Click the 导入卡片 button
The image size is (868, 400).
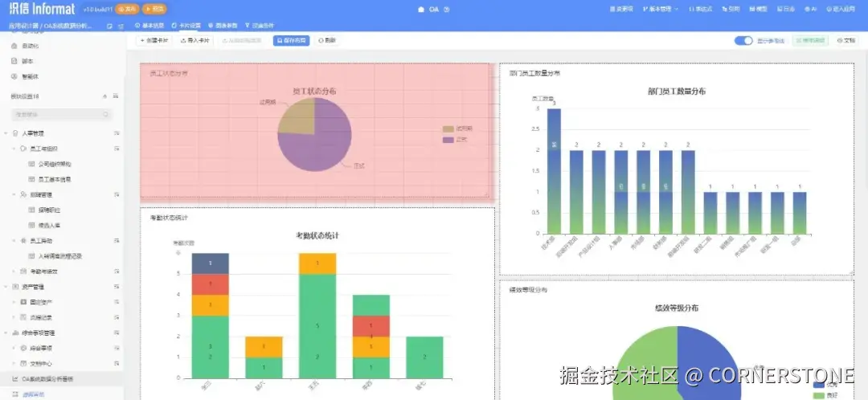[194, 40]
